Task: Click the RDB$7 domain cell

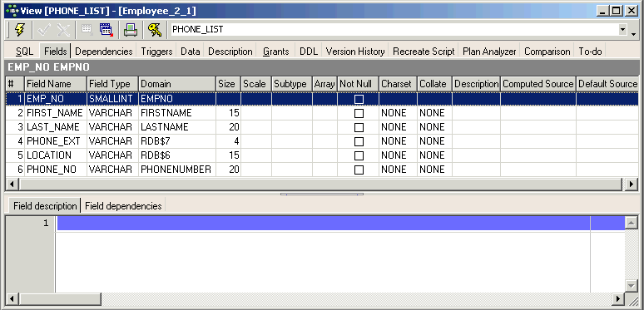Action: (x=177, y=141)
